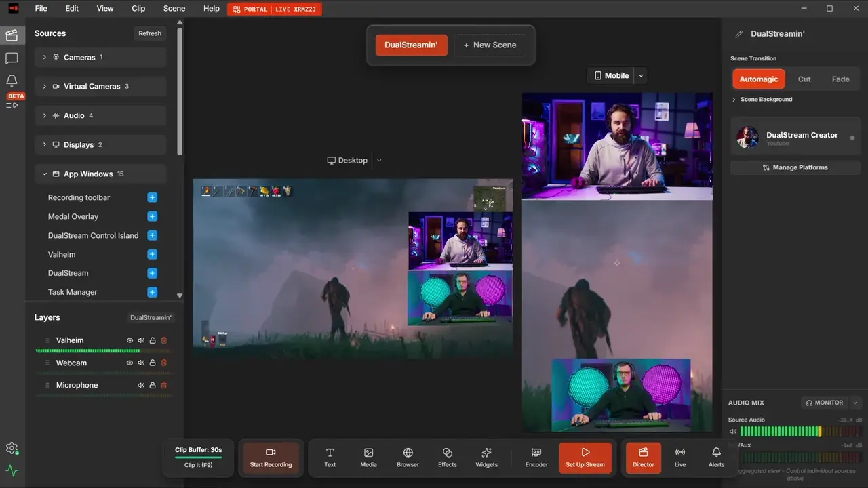Image resolution: width=868 pixels, height=488 pixels.
Task: Open the green activity pulse icon
Action: [12, 470]
